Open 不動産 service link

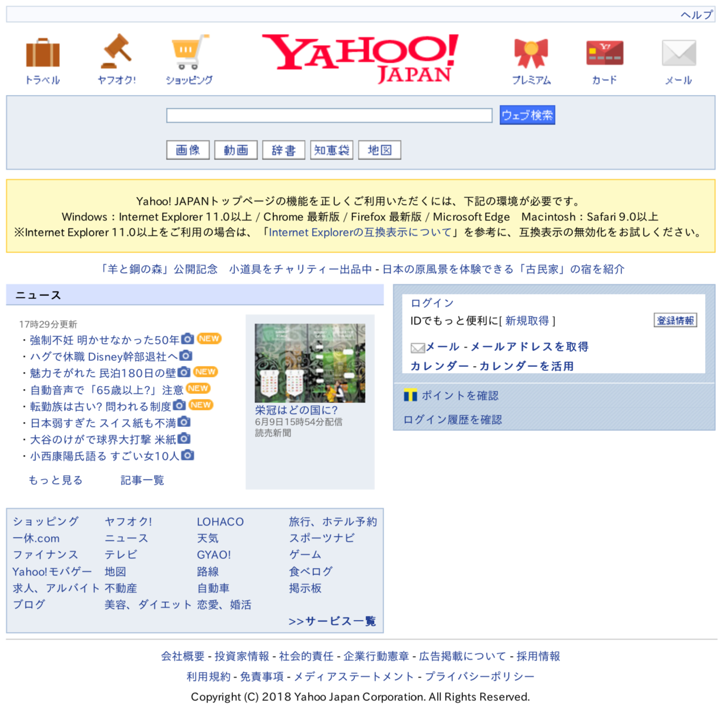(x=120, y=588)
